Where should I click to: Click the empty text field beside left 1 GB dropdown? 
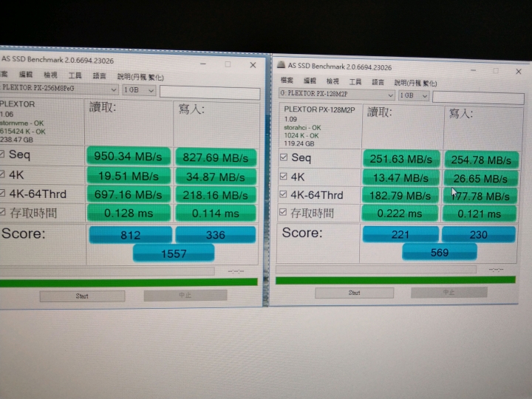pyautogui.click(x=210, y=92)
